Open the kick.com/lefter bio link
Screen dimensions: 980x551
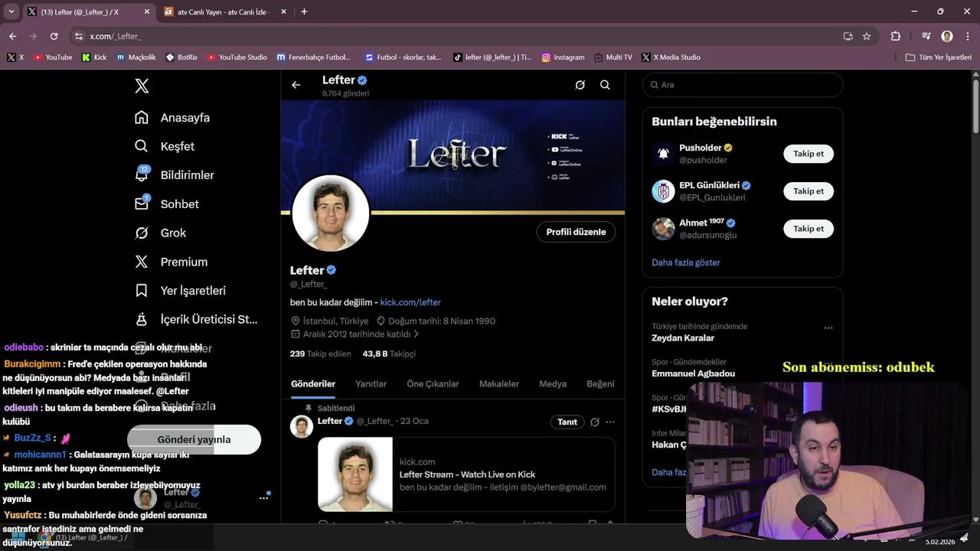(x=410, y=302)
